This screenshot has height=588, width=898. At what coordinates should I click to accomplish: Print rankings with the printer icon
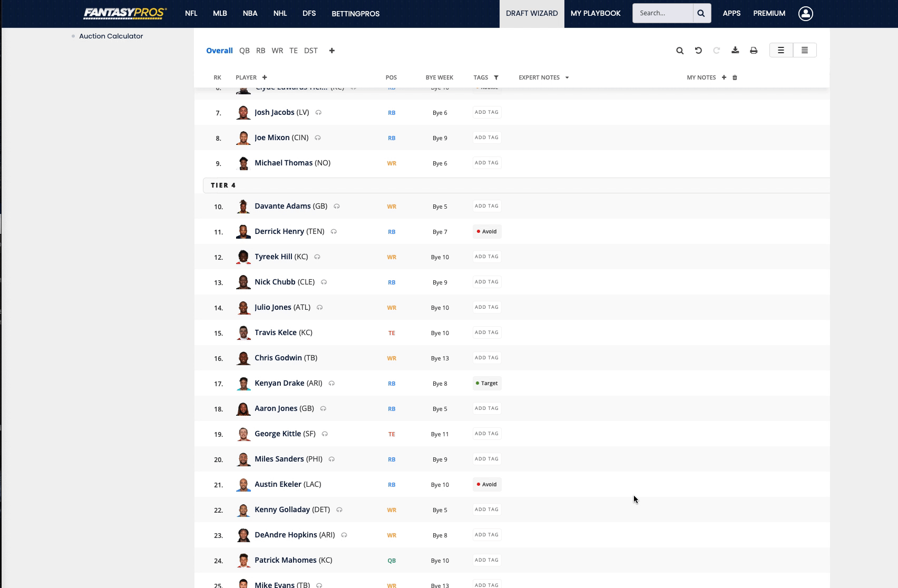[x=754, y=51]
